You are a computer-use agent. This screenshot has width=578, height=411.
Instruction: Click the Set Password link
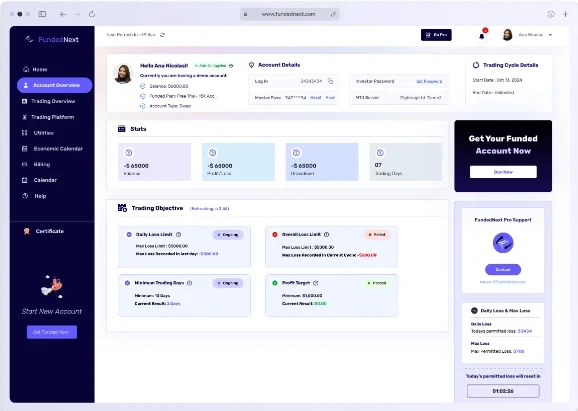(x=429, y=81)
